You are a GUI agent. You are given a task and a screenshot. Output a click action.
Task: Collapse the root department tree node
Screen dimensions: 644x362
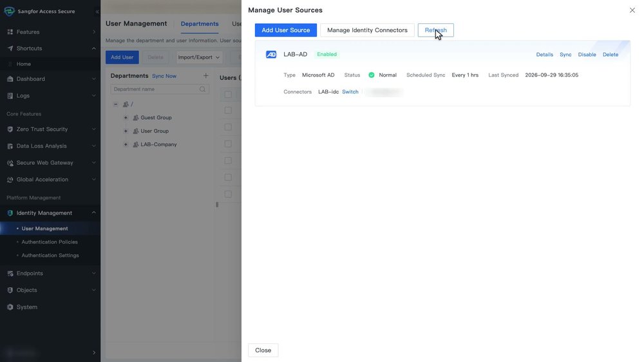116,104
